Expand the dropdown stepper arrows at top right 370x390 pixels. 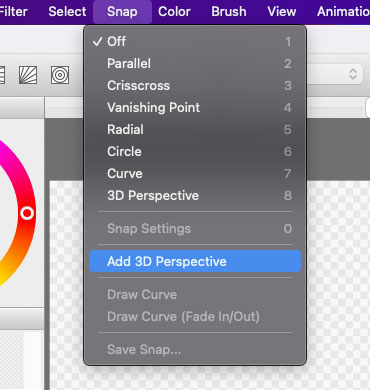click(x=353, y=74)
